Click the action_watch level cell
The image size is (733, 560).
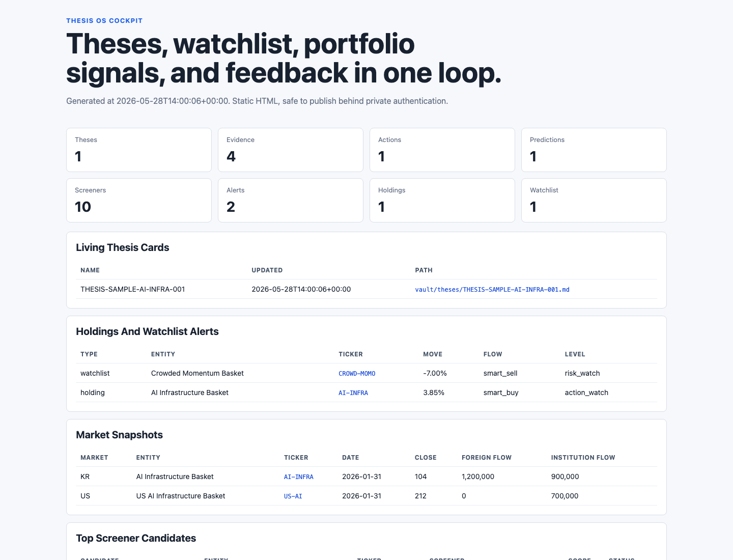[x=586, y=393]
